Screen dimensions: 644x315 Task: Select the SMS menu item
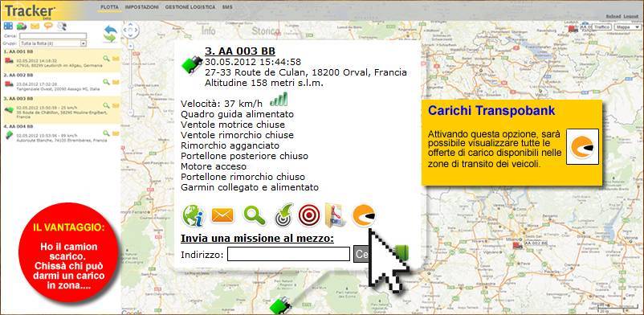pos(226,7)
